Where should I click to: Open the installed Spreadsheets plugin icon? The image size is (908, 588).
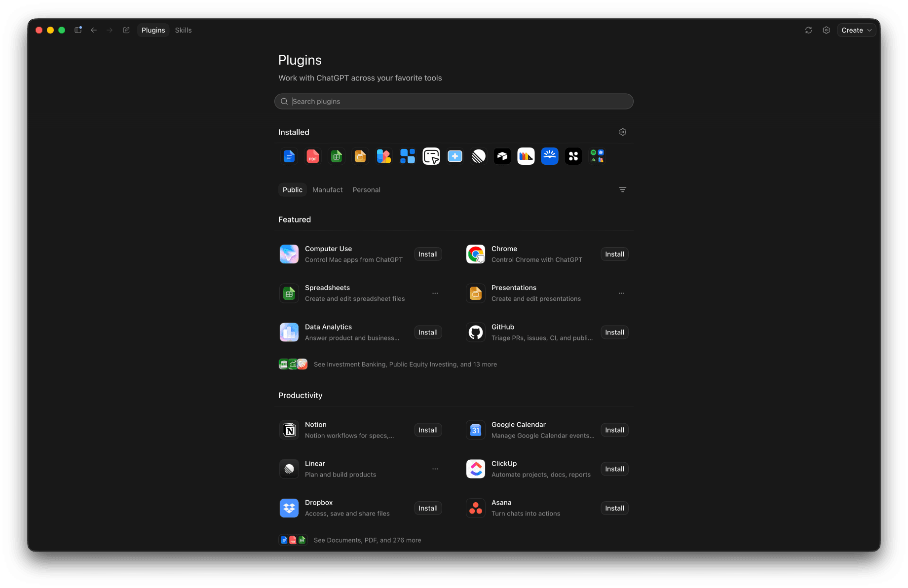pyautogui.click(x=337, y=156)
